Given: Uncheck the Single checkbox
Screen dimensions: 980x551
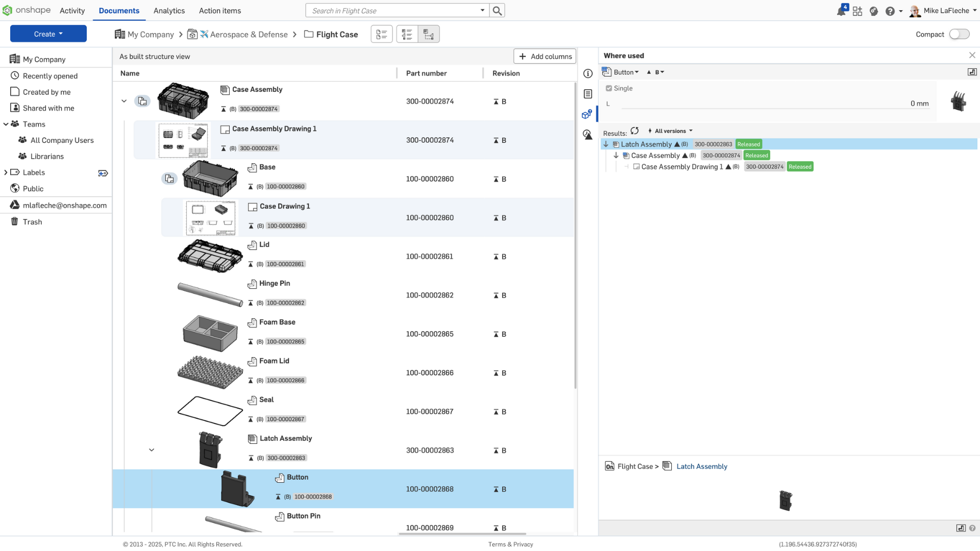Looking at the screenshot, I should [608, 88].
